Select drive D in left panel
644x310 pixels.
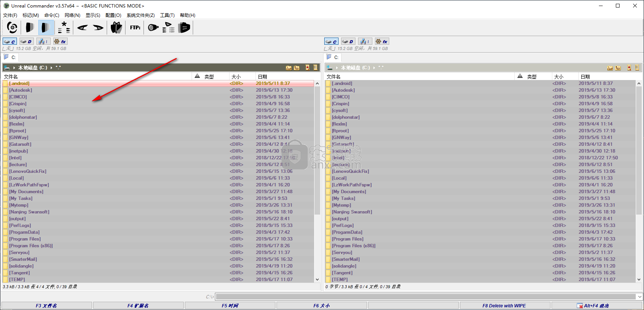[26, 42]
